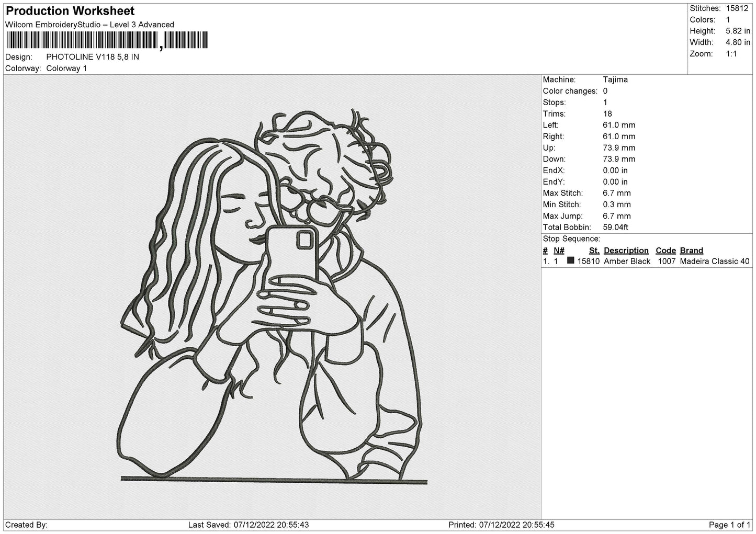Select the Code column header
756x534 pixels.
click(x=665, y=251)
